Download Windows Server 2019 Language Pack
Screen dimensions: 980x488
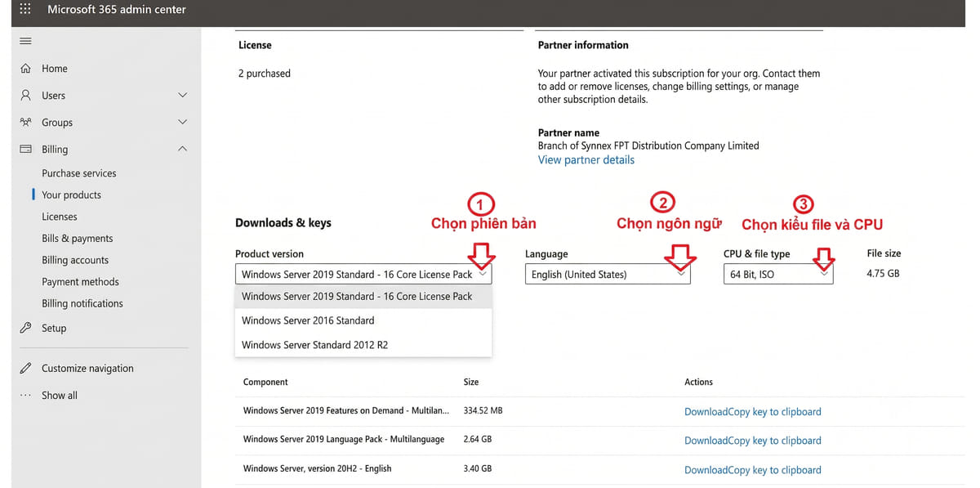coord(706,441)
